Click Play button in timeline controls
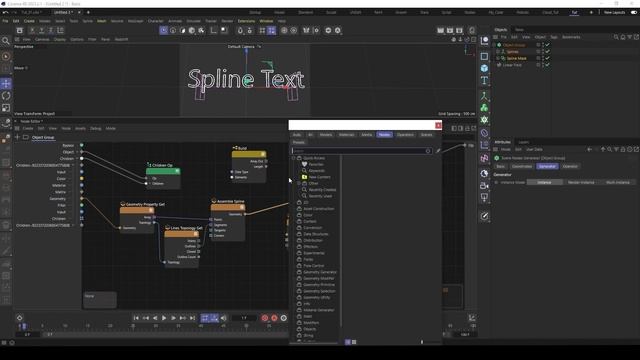The width and height of the screenshot is (640, 360). (164, 318)
